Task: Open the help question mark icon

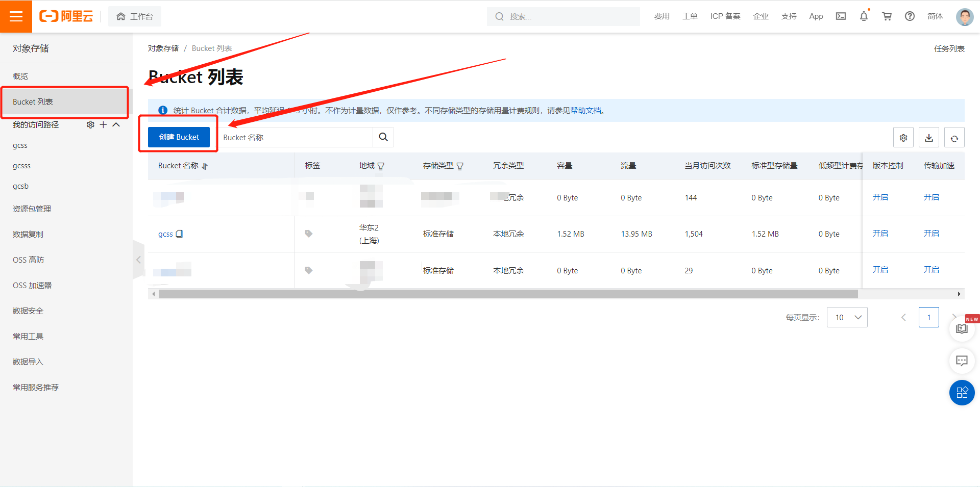Action: click(x=910, y=16)
